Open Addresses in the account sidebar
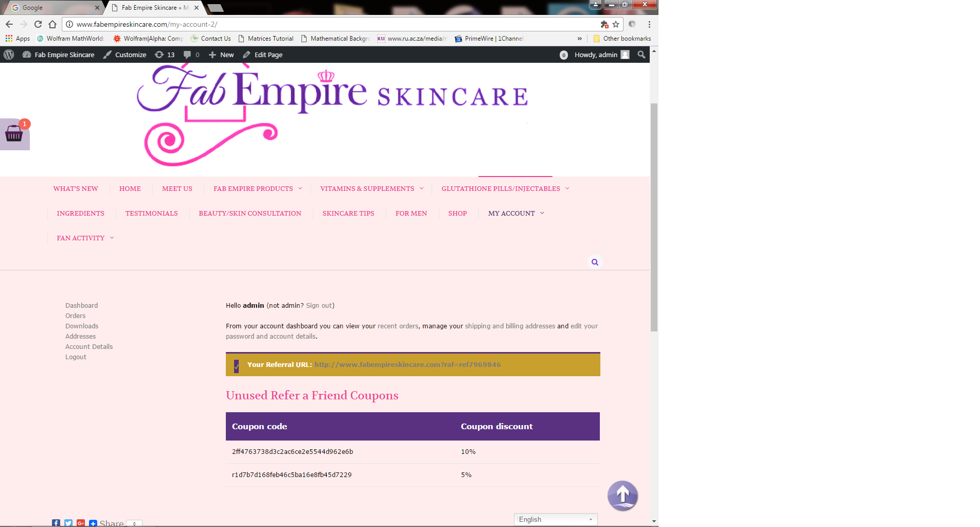This screenshot has width=980, height=527. pos(80,336)
